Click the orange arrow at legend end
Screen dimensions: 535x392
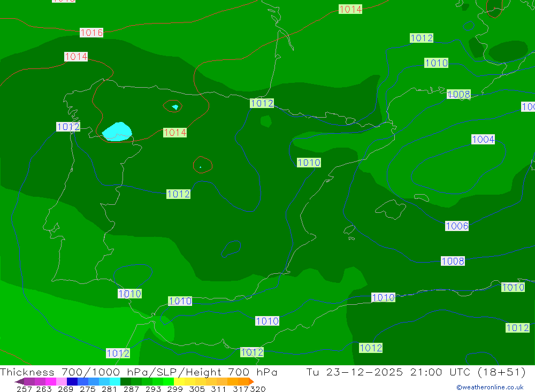pos(251,381)
